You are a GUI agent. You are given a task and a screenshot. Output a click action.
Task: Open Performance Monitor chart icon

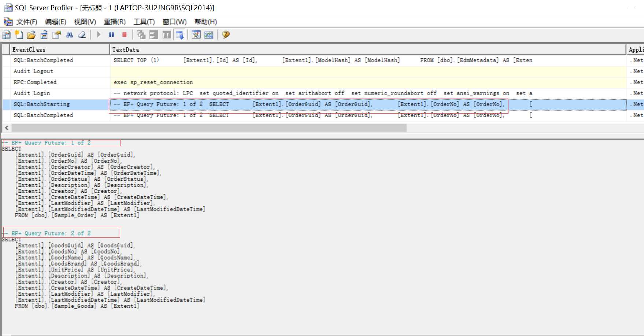209,35
